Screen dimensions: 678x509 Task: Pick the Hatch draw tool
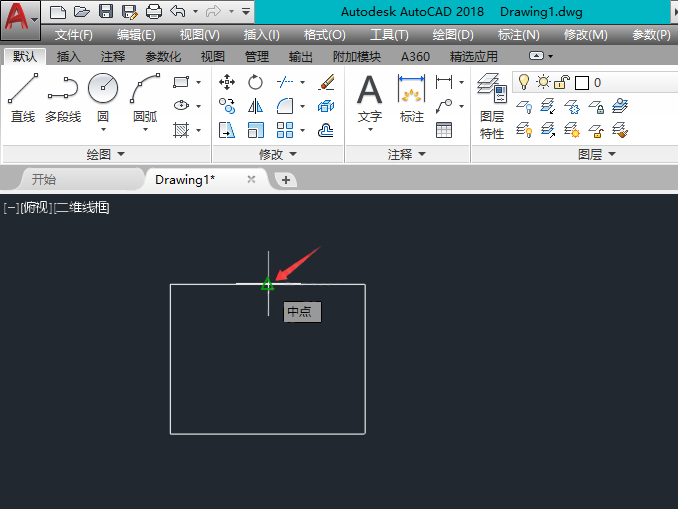coord(181,130)
